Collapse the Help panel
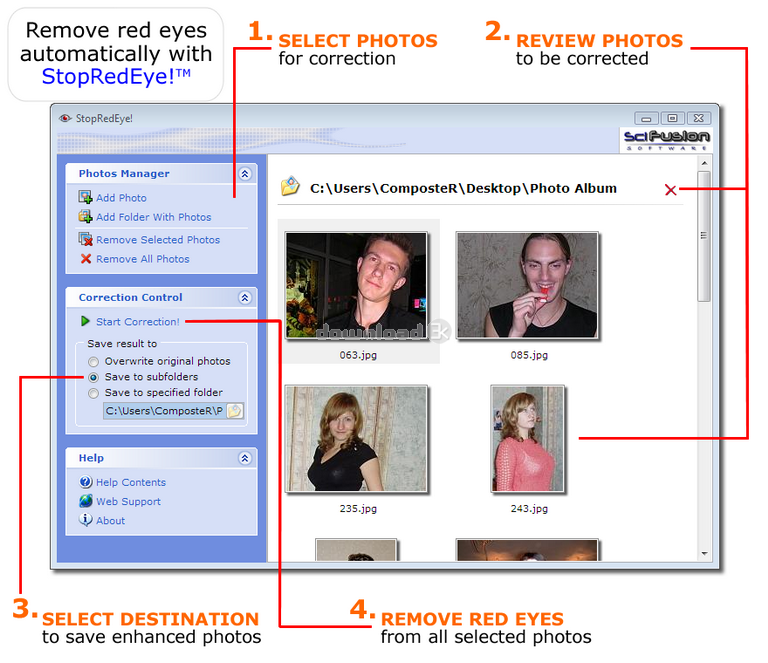 245,458
